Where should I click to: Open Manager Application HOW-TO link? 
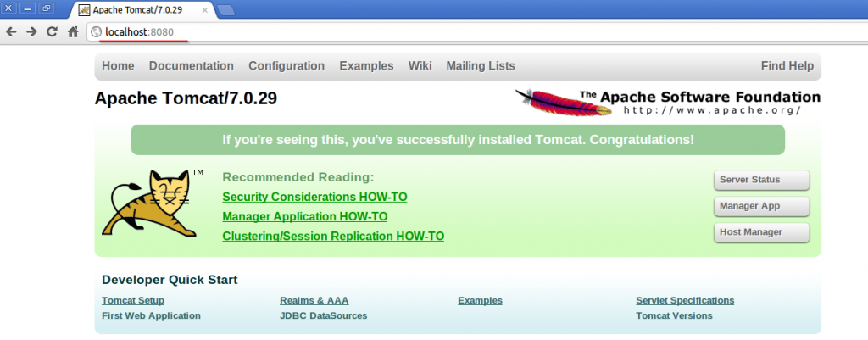pos(305,216)
